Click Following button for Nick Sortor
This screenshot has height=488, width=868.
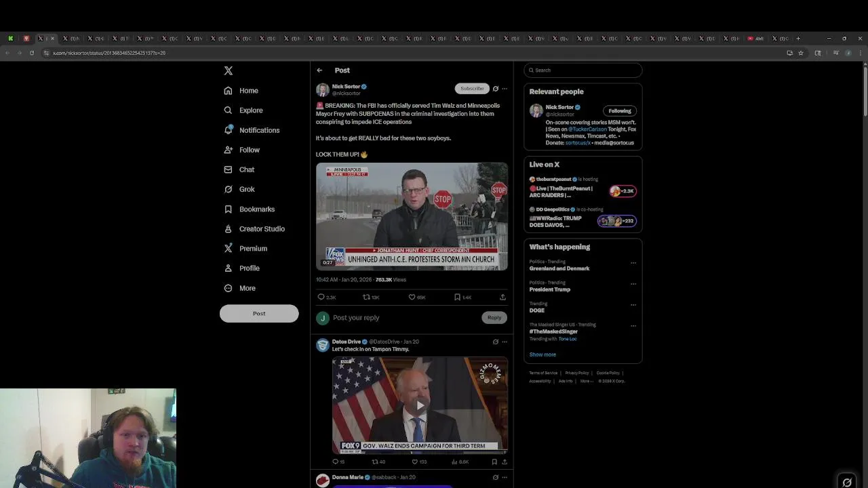point(620,111)
